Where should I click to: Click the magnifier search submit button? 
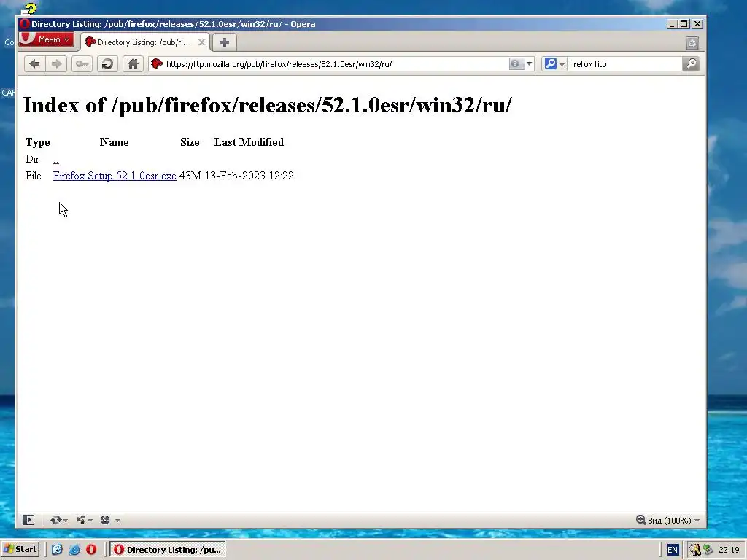pyautogui.click(x=692, y=64)
